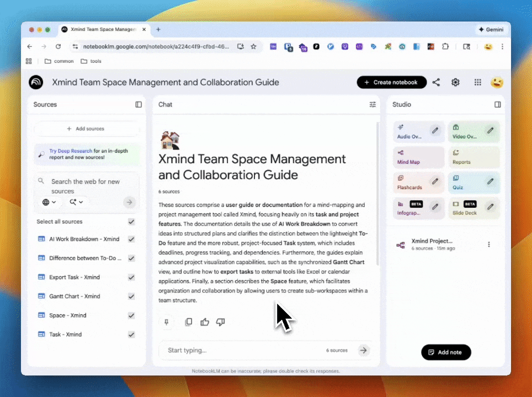The height and width of the screenshot is (397, 532).
Task: Open Gantt Chart - Xmind source
Action: [75, 296]
